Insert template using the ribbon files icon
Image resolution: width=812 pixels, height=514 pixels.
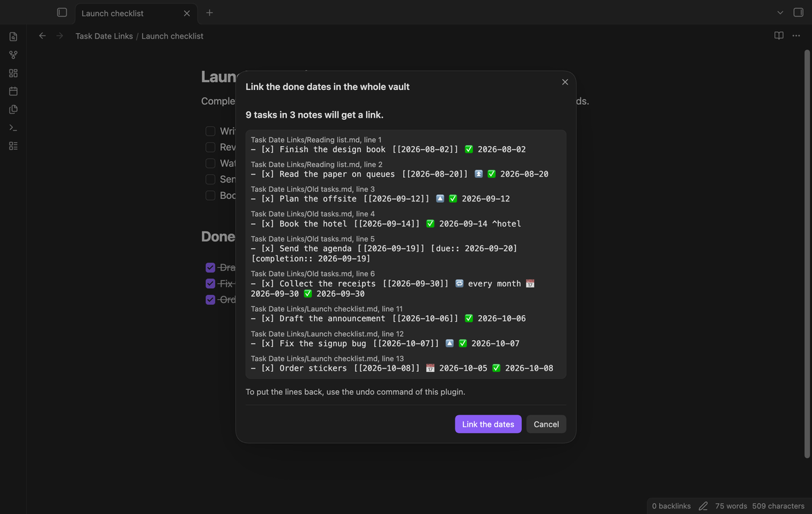pos(14,109)
